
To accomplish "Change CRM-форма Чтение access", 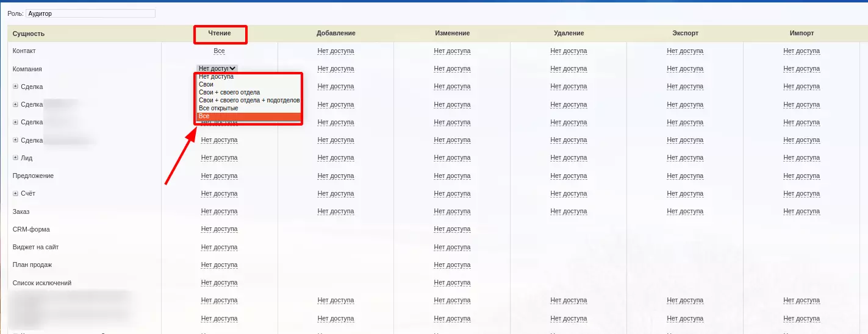I will tap(219, 229).
